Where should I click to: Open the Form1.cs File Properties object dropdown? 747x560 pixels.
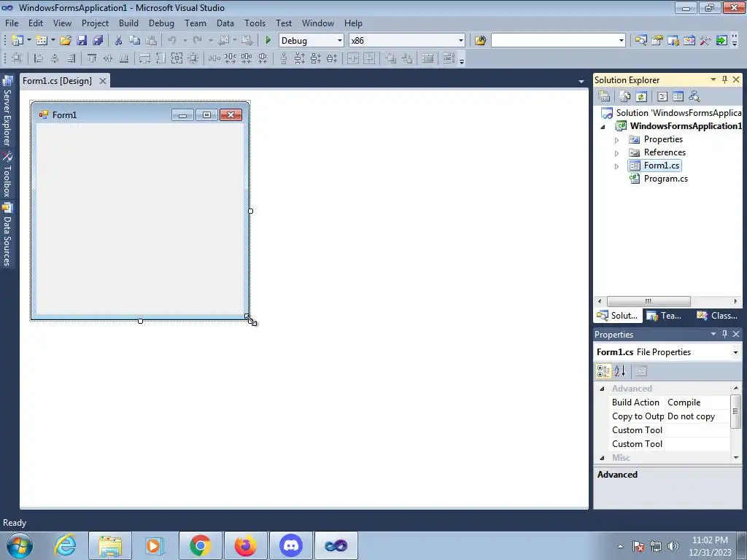(x=735, y=352)
